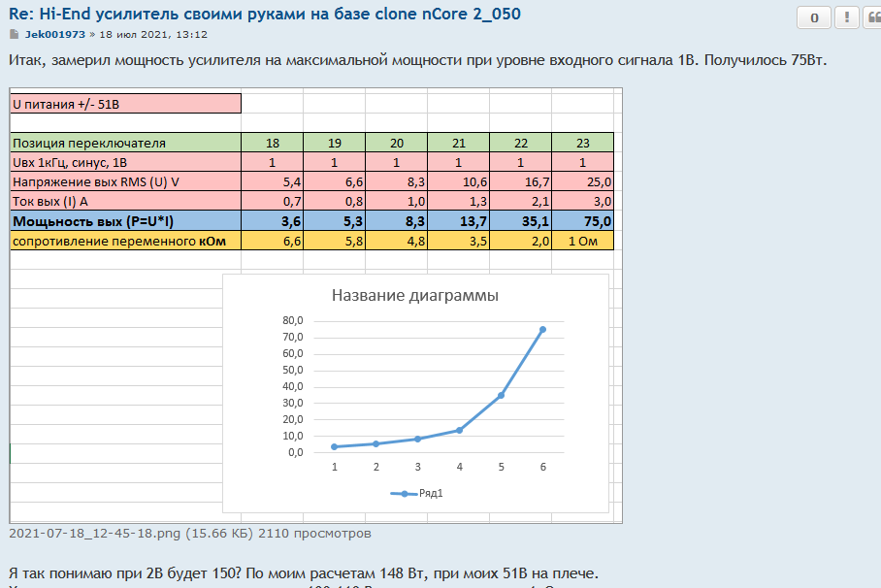The height and width of the screenshot is (588, 881).
Task: Select the 'Мощьность вых (P=U*I)' row label
Action: 125,220
